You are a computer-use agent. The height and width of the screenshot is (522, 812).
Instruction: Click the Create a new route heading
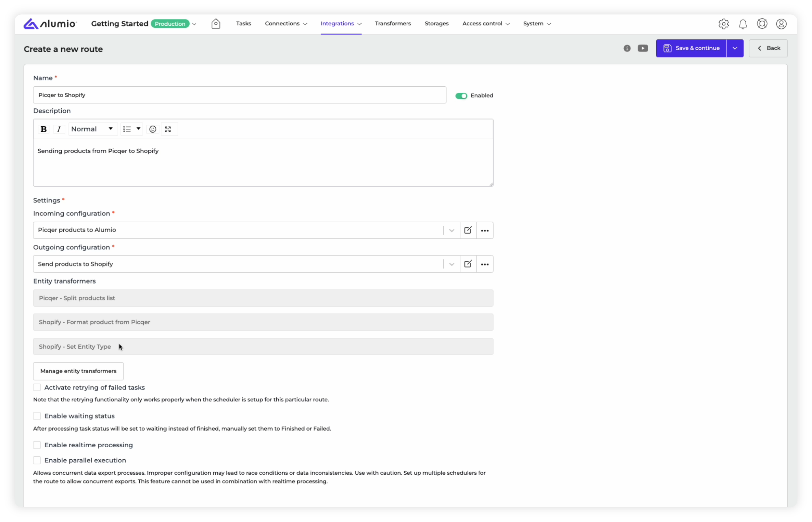click(x=63, y=49)
